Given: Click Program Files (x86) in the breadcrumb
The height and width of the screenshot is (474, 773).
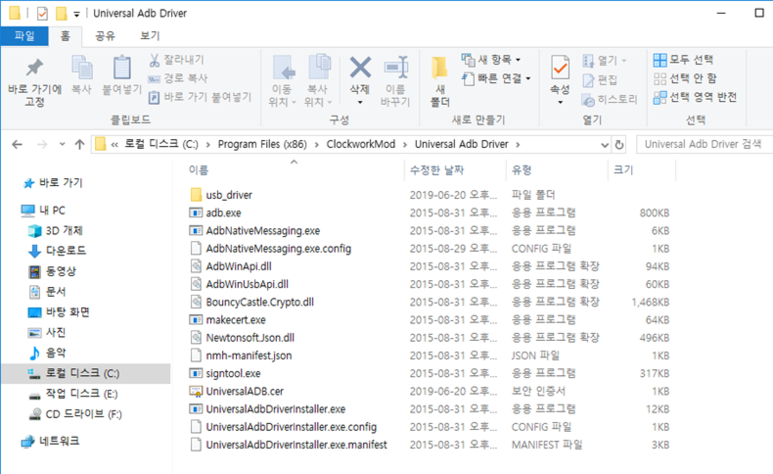Looking at the screenshot, I should 262,144.
